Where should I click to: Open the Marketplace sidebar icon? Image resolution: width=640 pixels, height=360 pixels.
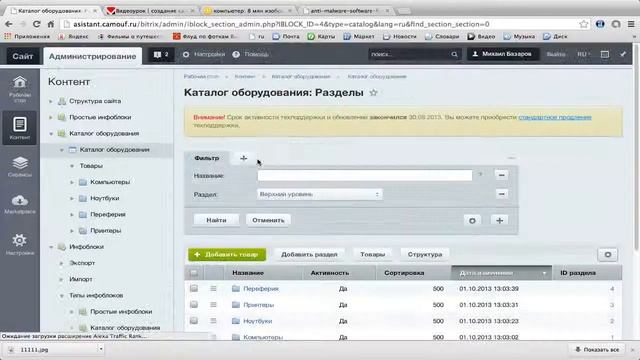[20, 204]
